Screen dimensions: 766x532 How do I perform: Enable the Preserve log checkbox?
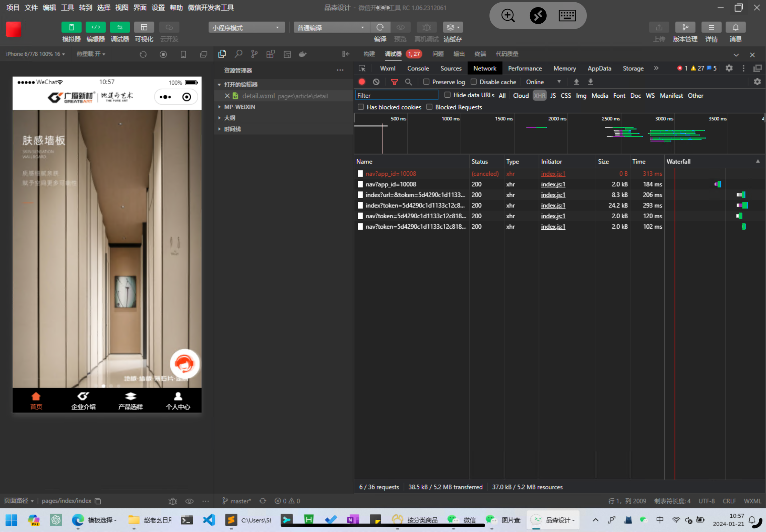click(426, 82)
